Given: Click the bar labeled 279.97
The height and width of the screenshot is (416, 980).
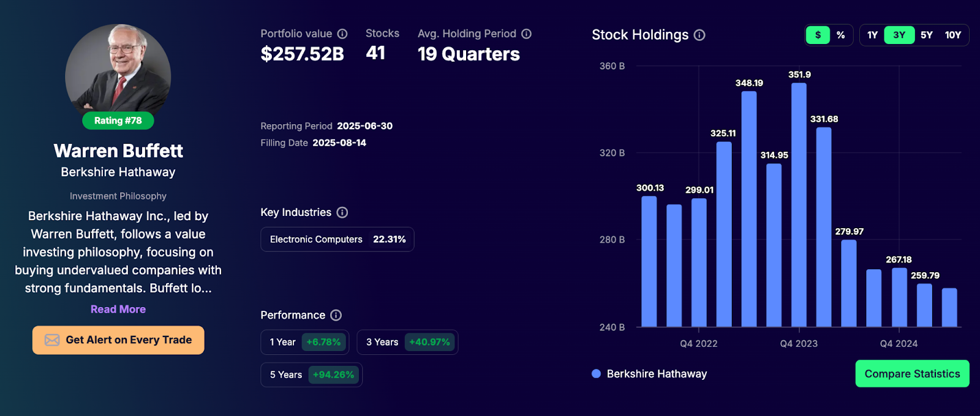Looking at the screenshot, I should pos(849,283).
